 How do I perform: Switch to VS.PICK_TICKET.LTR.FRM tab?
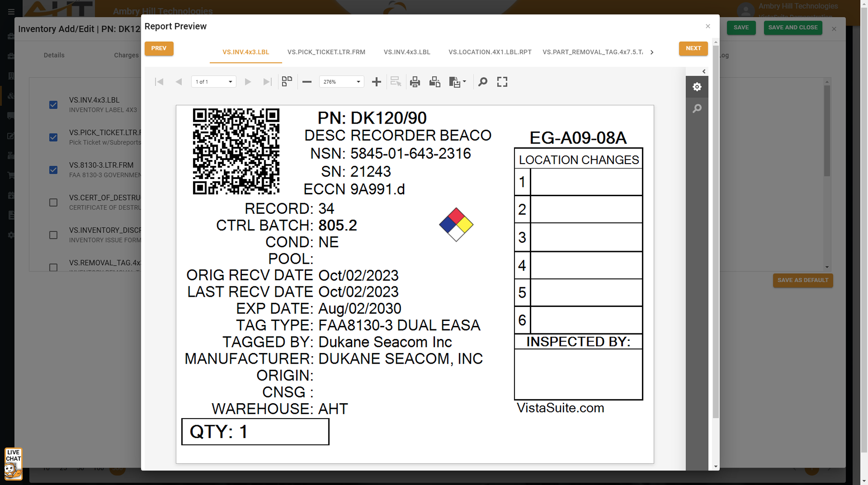[326, 52]
